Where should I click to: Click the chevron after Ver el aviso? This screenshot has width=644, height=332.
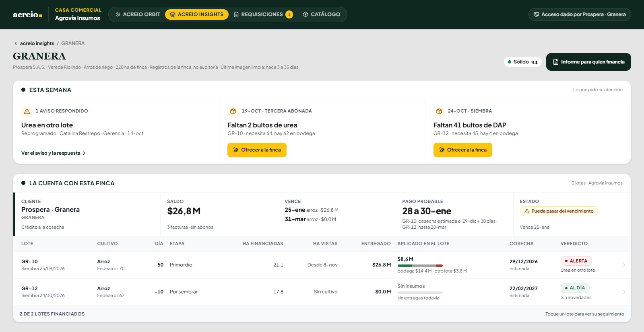(84, 153)
